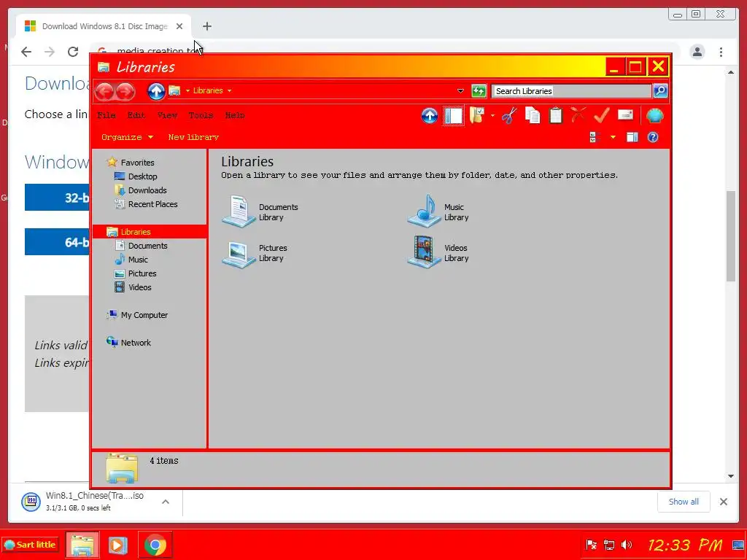Viewport: 747px width, 560px height.
Task: Open the Tools menu
Action: 201,115
